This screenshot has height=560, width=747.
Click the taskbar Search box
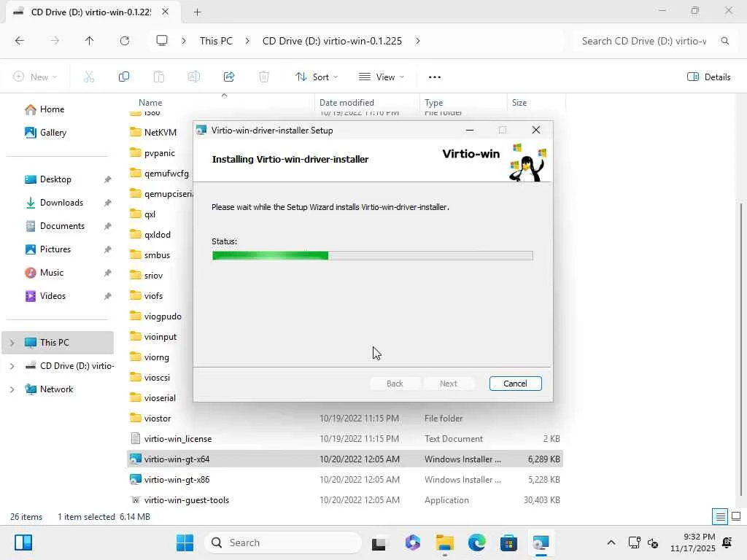coord(283,542)
